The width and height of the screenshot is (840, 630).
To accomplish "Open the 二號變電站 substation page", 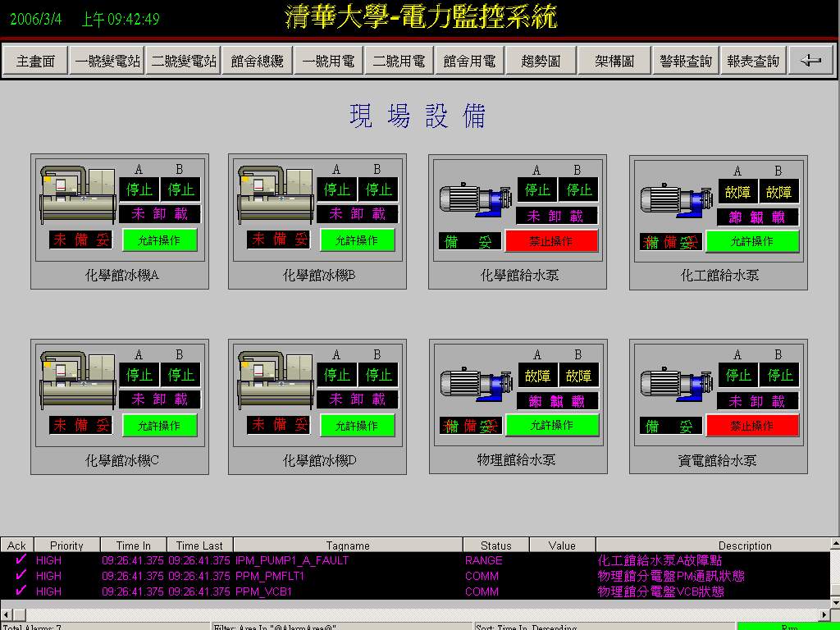I will point(183,61).
